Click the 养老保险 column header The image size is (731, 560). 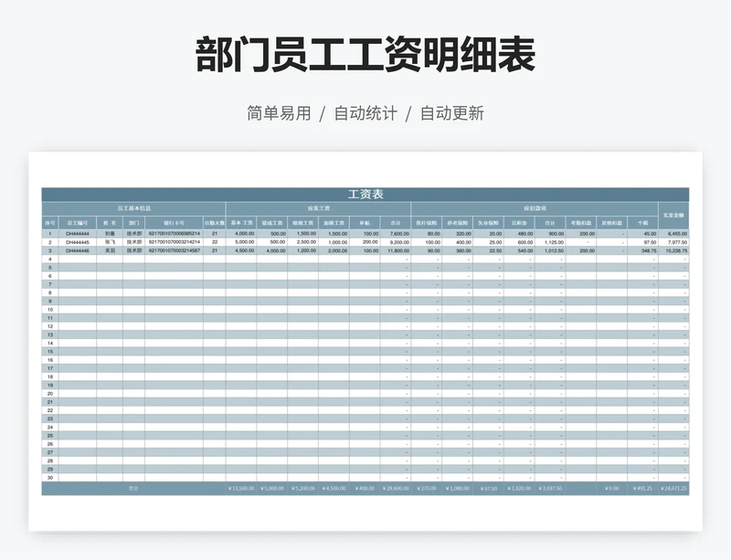coord(458,223)
